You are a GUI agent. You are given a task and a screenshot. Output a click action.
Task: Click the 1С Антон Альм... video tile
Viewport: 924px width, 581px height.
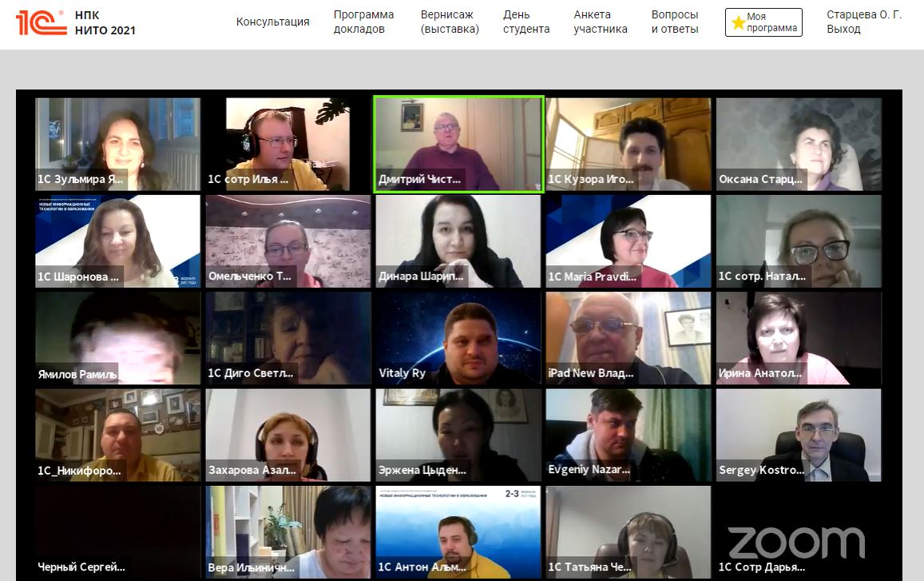pyautogui.click(x=458, y=531)
